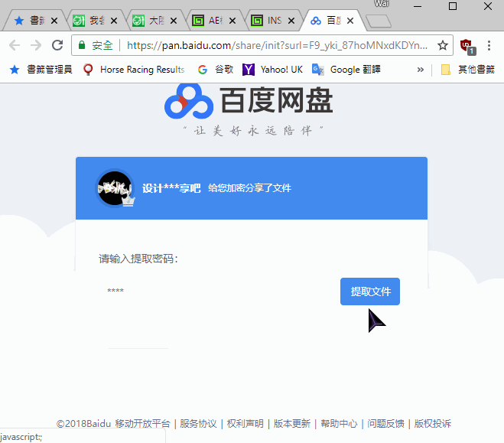Click the 请输入提取密码 label
The height and width of the screenshot is (443, 504).
138,259
